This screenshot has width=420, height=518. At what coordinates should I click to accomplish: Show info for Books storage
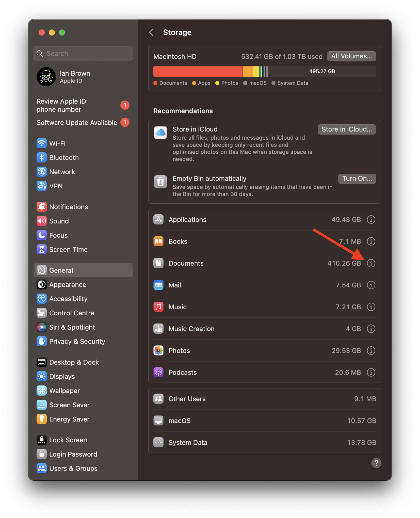(x=371, y=241)
